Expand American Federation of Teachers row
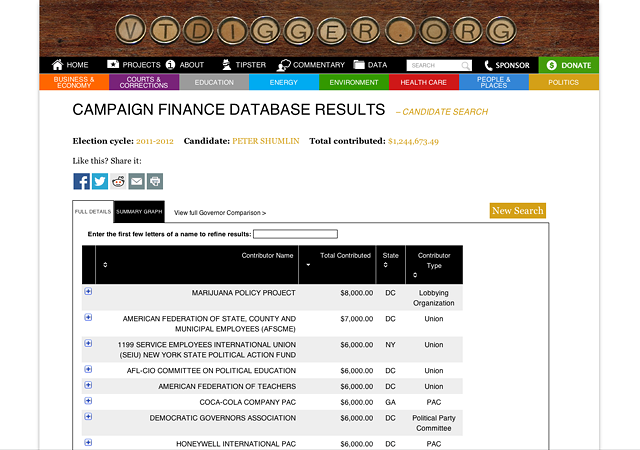The width and height of the screenshot is (640, 450). coord(88,385)
